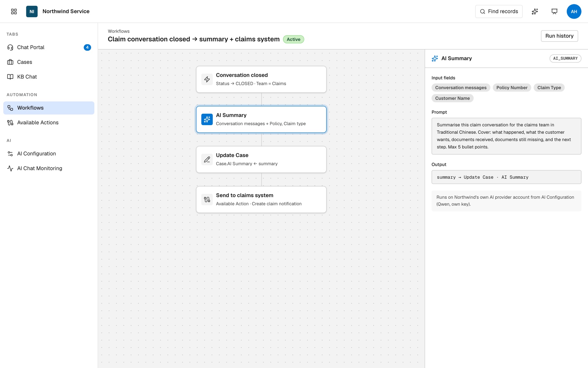Viewport: 588px width, 368px height.
Task: Click the 'Runs on Northwind's own AI provider' note
Action: [506, 201]
